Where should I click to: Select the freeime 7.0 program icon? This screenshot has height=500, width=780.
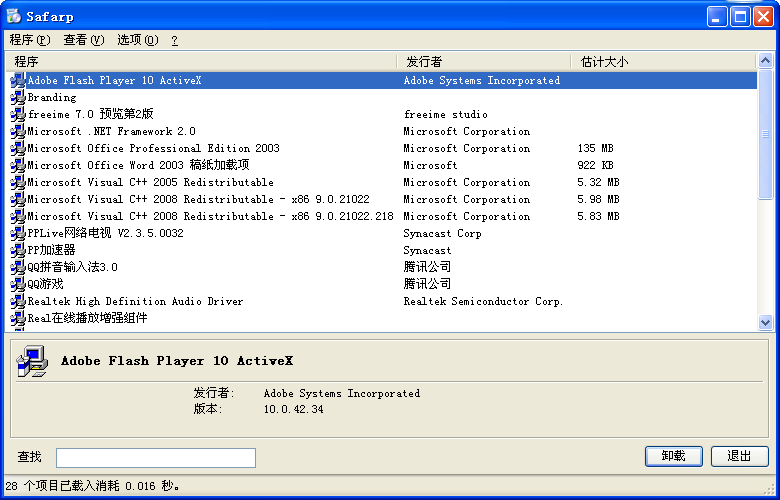click(18, 114)
